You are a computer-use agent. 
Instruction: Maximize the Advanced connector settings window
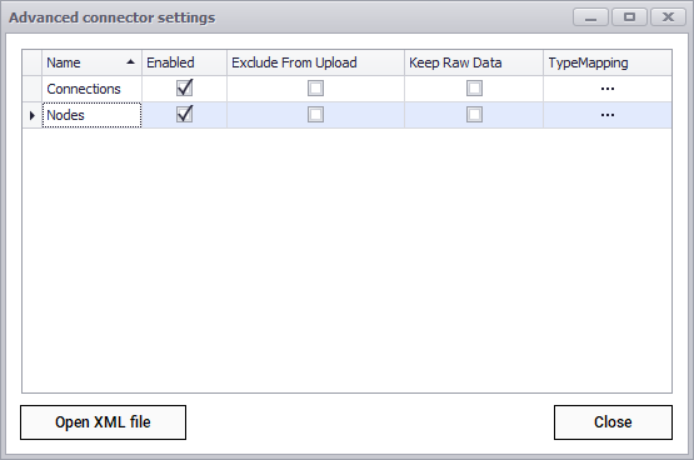tap(629, 18)
